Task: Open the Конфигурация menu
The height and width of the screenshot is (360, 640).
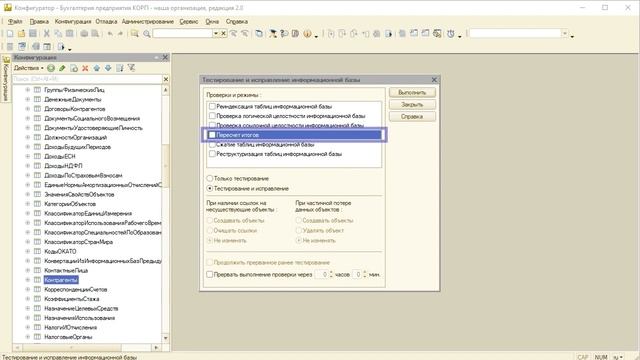Action: pyautogui.click(x=73, y=22)
